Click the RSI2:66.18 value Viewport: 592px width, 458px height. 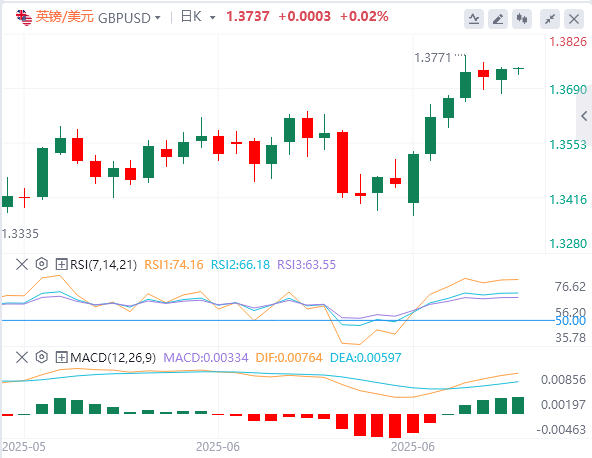click(x=240, y=264)
